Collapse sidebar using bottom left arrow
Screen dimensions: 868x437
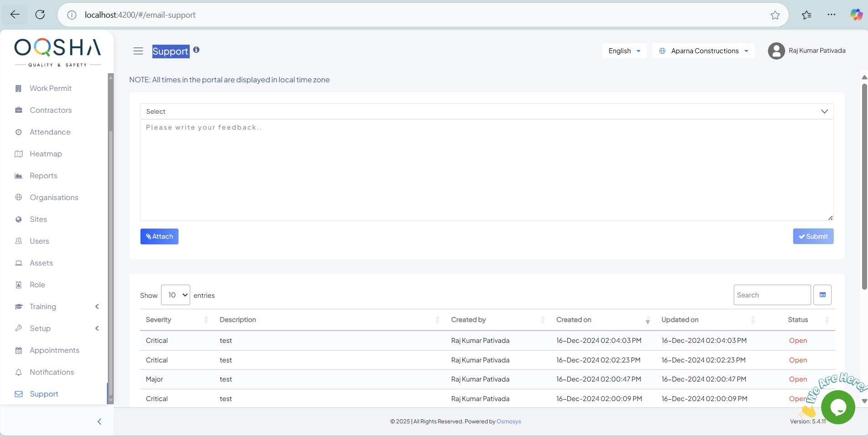(x=99, y=422)
